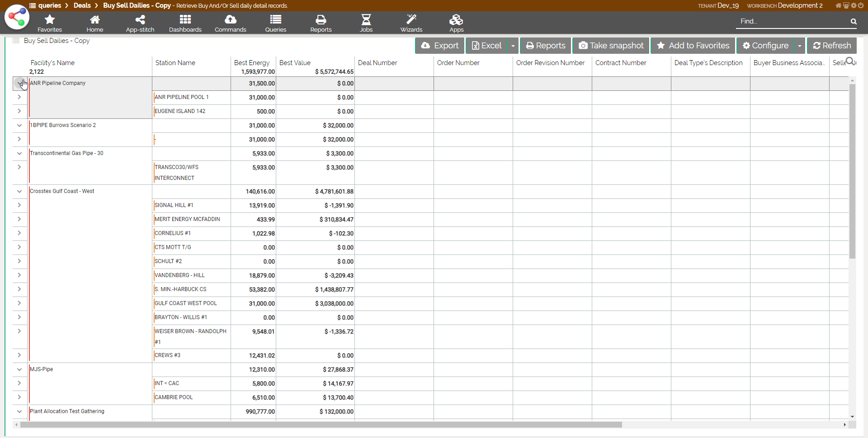The height and width of the screenshot is (438, 868).
Task: Open Dashboards from the top navigation
Action: click(185, 20)
